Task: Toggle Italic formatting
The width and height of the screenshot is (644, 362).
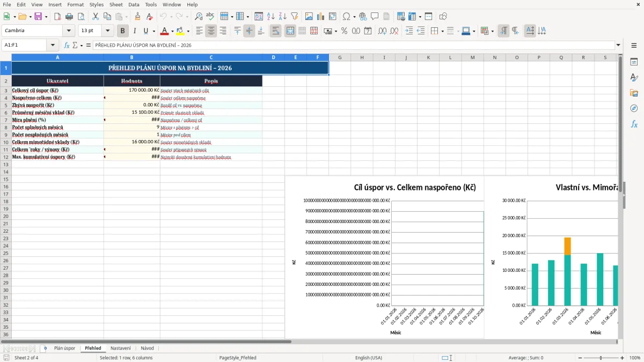Action: point(134,31)
